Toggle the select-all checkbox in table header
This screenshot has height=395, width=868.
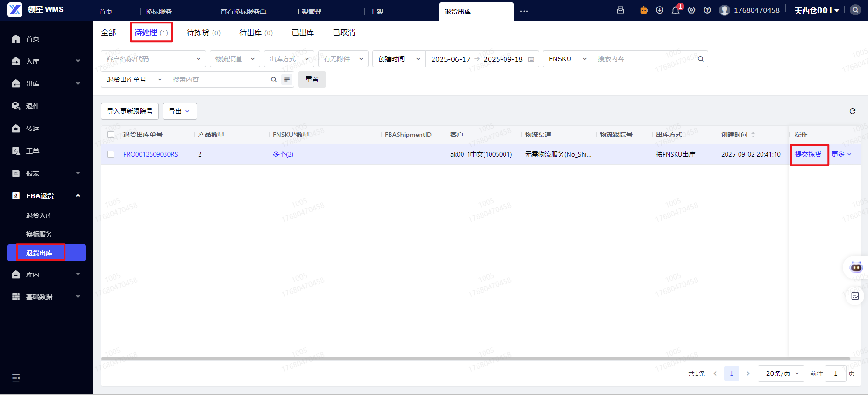tap(111, 135)
